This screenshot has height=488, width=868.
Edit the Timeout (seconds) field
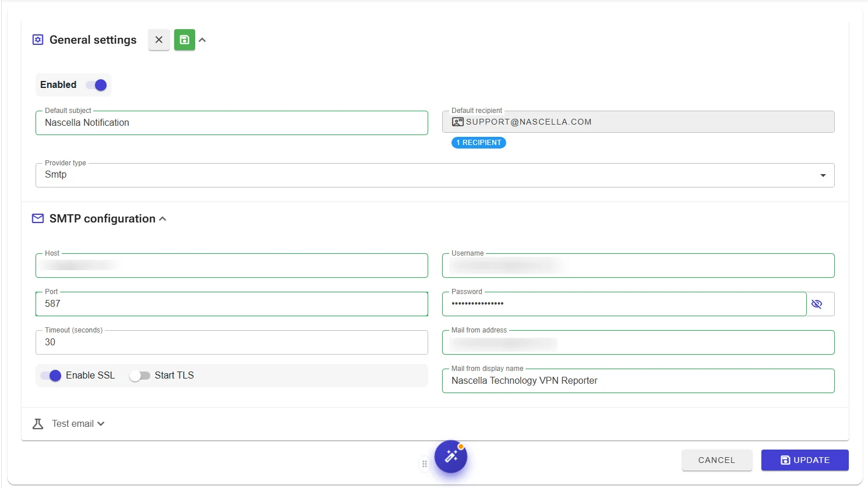tap(232, 342)
